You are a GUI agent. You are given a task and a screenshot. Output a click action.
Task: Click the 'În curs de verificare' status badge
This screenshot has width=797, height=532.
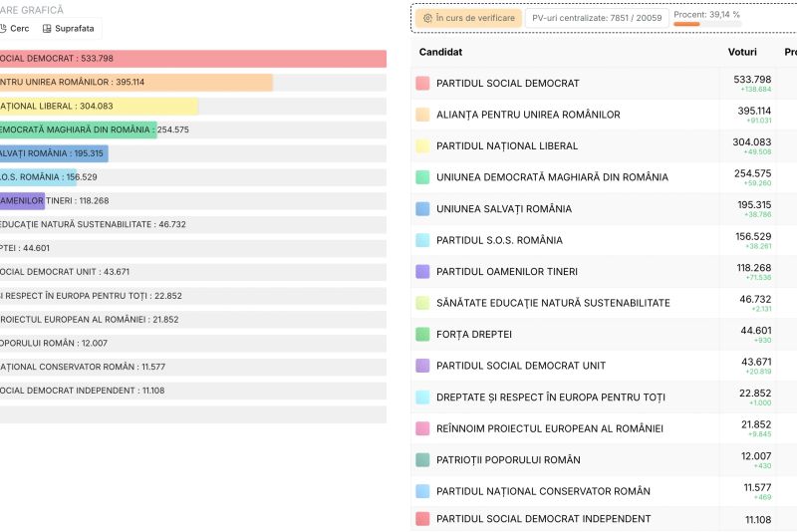pos(468,18)
